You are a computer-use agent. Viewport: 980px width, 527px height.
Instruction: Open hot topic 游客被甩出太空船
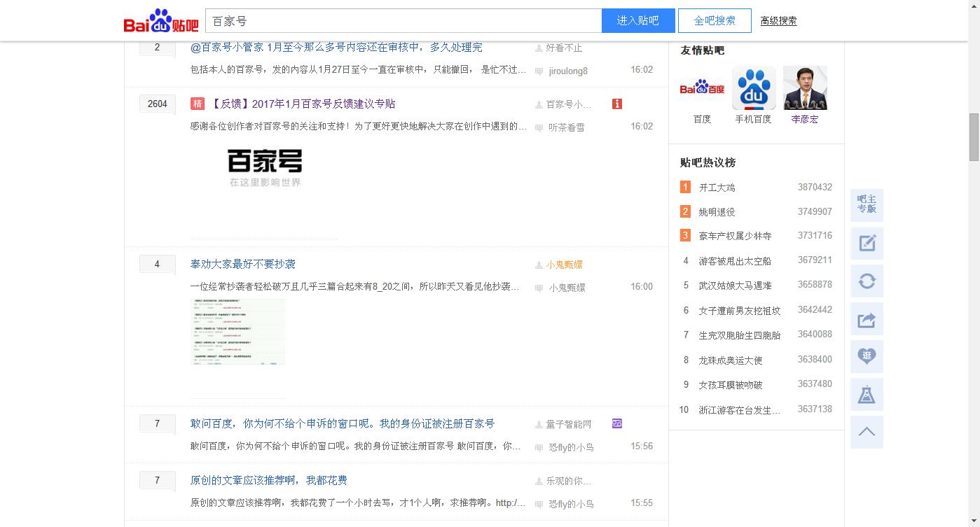click(735, 261)
